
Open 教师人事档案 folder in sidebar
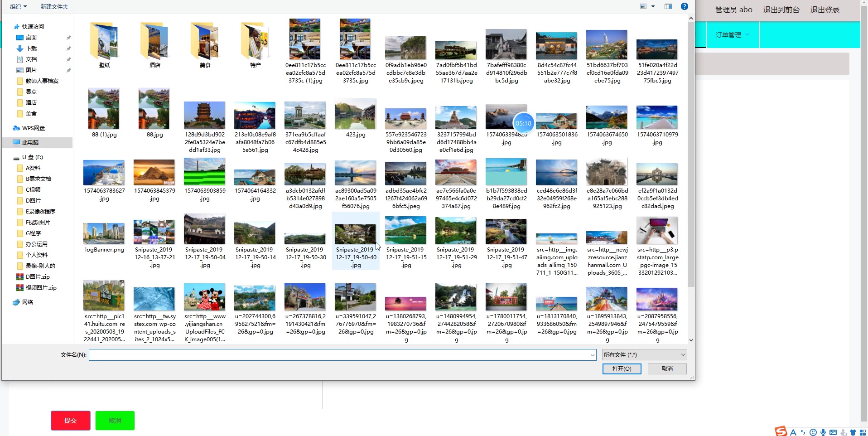(x=42, y=81)
